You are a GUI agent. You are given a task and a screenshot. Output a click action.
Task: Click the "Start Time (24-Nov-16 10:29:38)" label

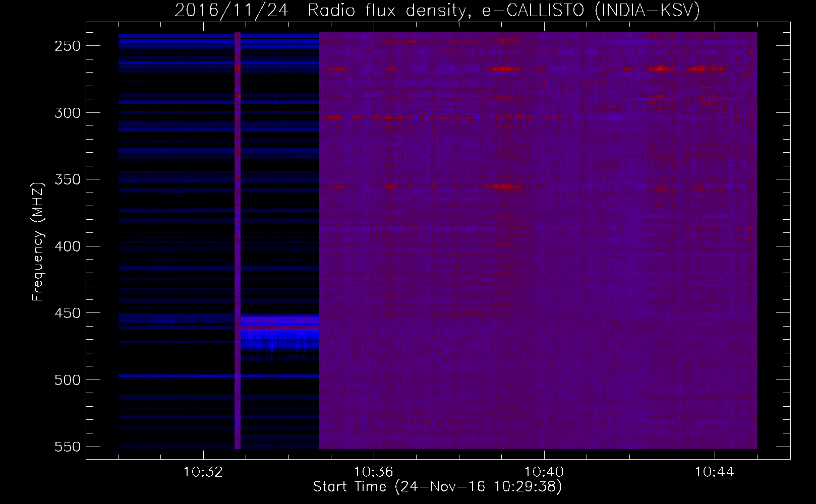tap(437, 487)
